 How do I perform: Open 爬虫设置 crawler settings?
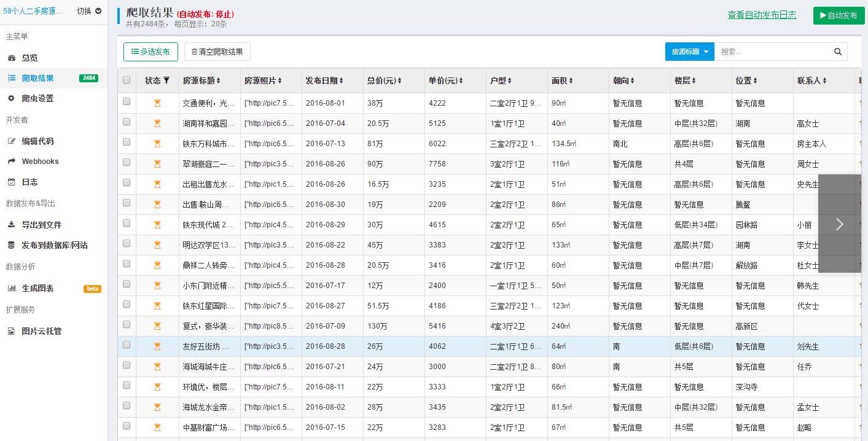coord(37,98)
